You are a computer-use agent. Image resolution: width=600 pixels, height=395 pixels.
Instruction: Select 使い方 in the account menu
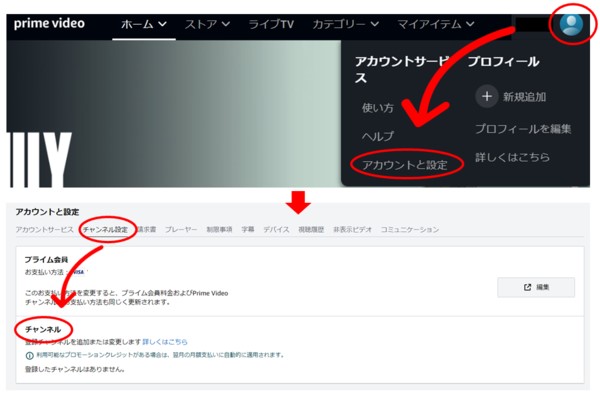point(378,108)
